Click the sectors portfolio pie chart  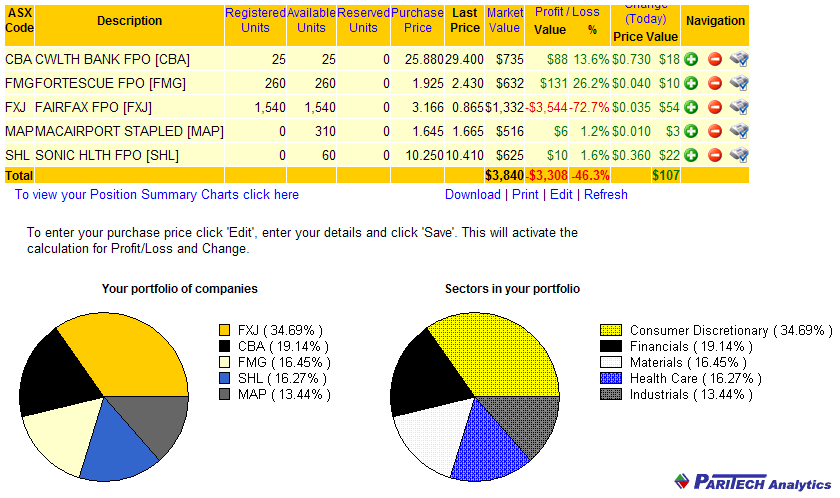(475, 396)
